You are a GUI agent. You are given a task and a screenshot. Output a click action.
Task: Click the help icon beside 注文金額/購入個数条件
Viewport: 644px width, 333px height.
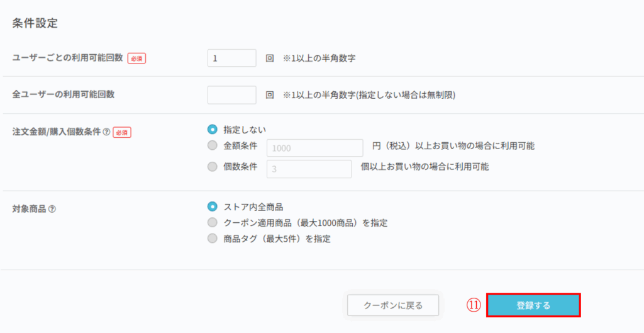[x=106, y=132]
